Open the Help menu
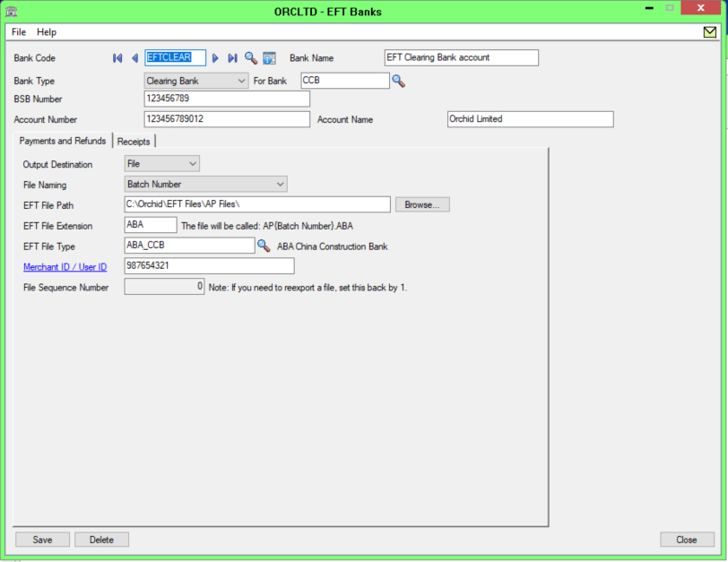728x562 pixels. coord(47,32)
